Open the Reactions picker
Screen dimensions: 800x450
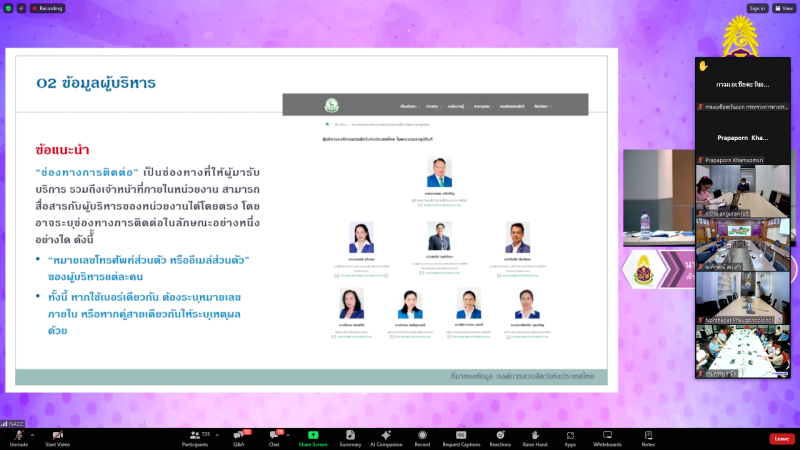499,437
